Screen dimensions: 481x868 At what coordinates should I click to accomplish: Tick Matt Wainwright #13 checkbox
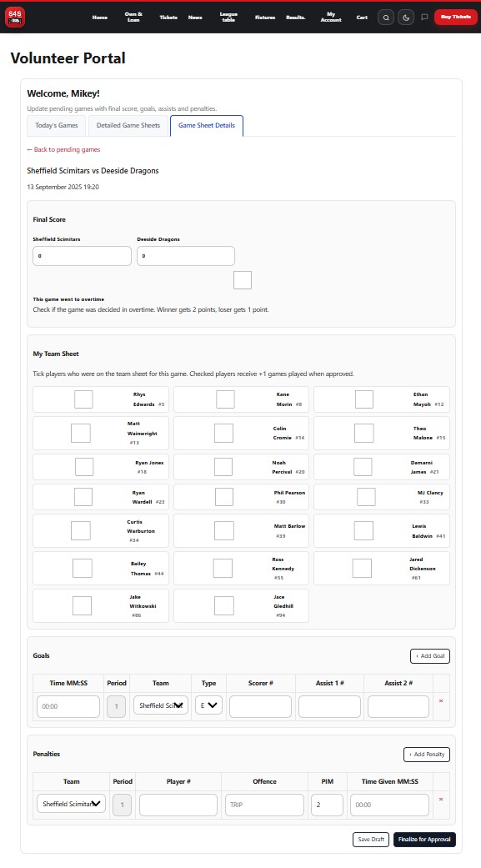[81, 433]
